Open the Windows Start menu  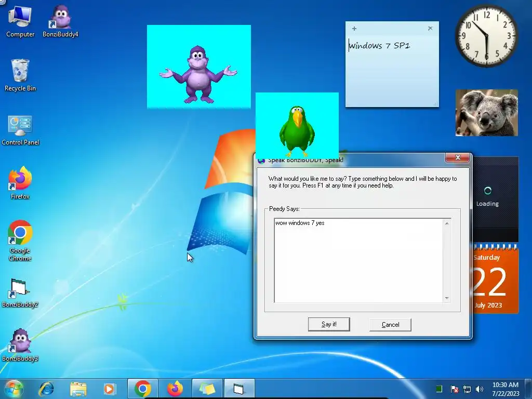pos(14,389)
